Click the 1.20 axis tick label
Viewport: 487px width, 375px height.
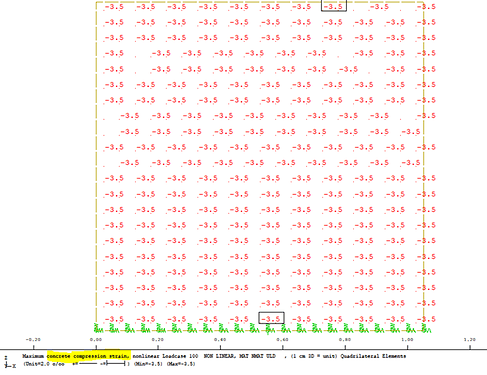470,339
